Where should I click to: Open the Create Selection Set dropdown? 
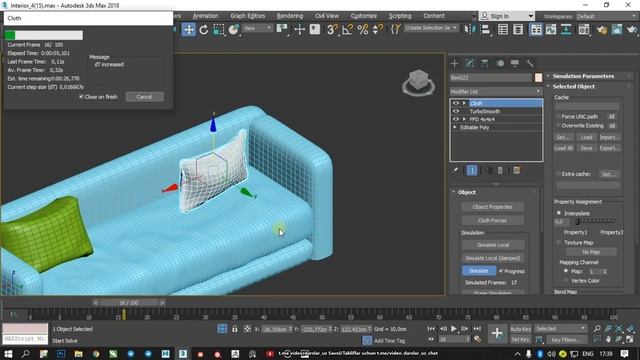[x=431, y=28]
